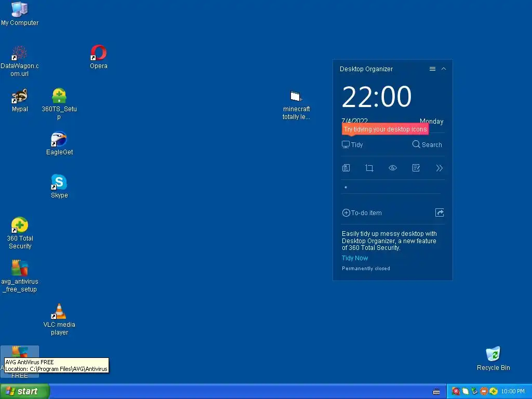Select the 360TS_Setup installer icon
Screen dimensions: 532x399
pos(59,104)
